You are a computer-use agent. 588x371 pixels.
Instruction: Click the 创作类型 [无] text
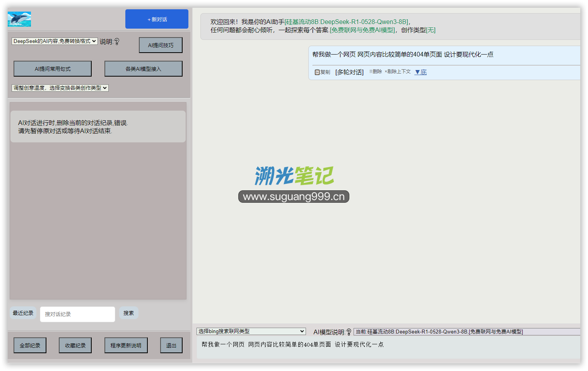point(418,30)
